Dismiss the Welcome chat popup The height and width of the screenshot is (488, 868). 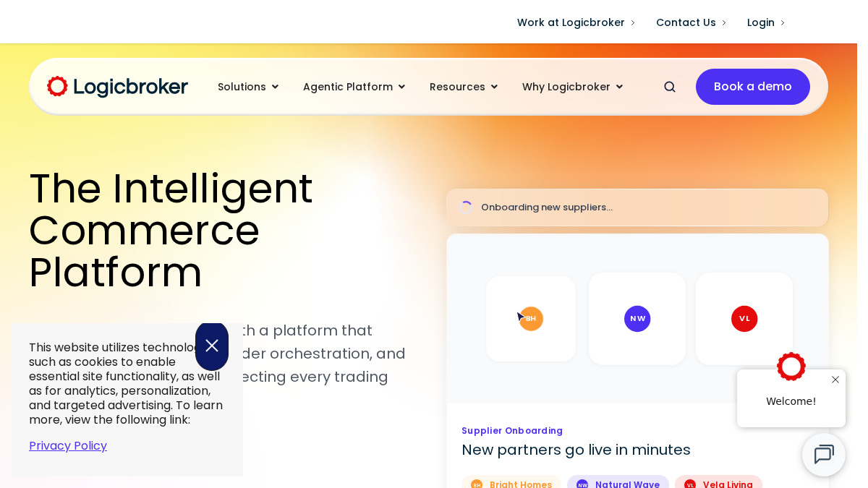tap(835, 380)
